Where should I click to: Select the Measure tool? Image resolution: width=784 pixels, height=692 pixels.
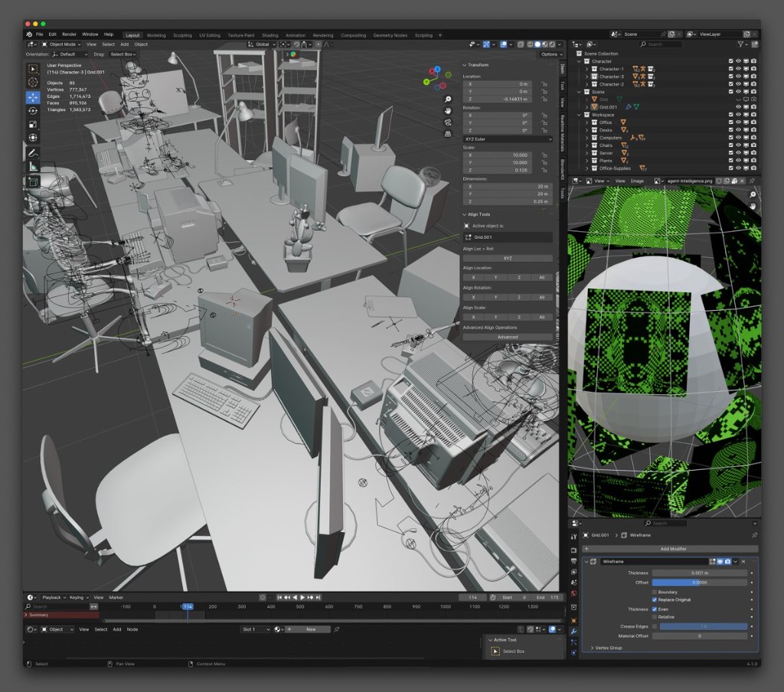pos(33,167)
